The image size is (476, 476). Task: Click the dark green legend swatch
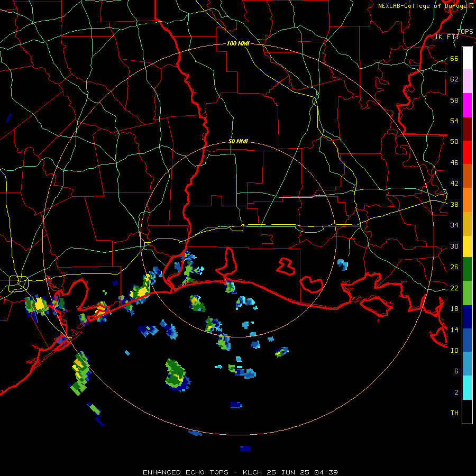coord(467,269)
